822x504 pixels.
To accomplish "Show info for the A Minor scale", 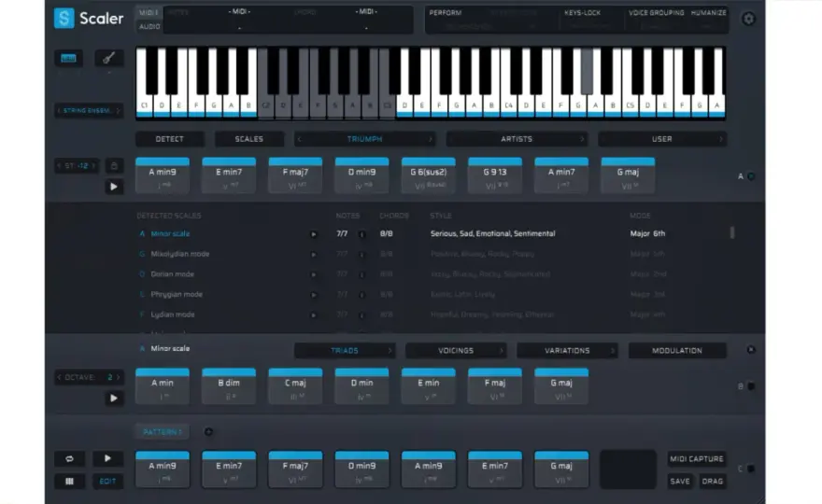I will click(x=361, y=234).
